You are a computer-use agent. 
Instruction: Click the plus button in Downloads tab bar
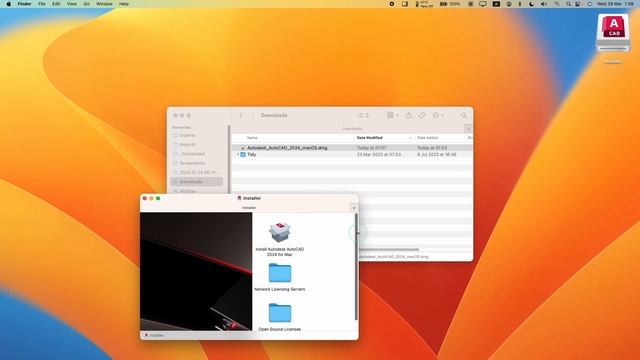468,129
